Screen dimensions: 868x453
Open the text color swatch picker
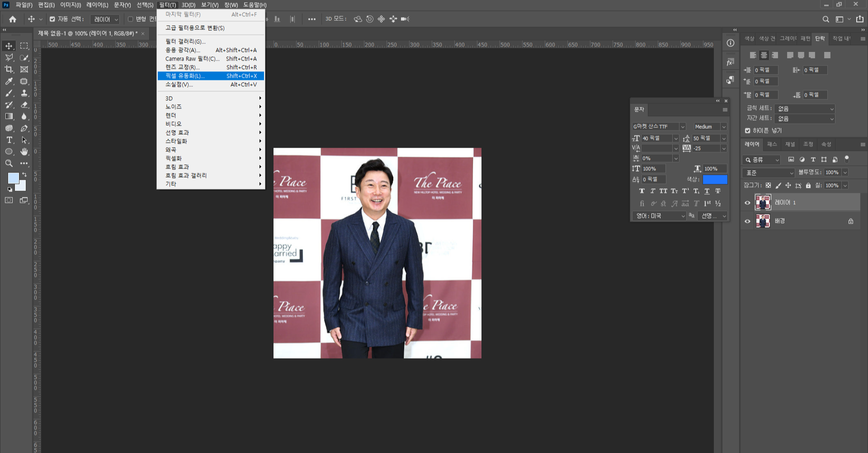tap(715, 179)
